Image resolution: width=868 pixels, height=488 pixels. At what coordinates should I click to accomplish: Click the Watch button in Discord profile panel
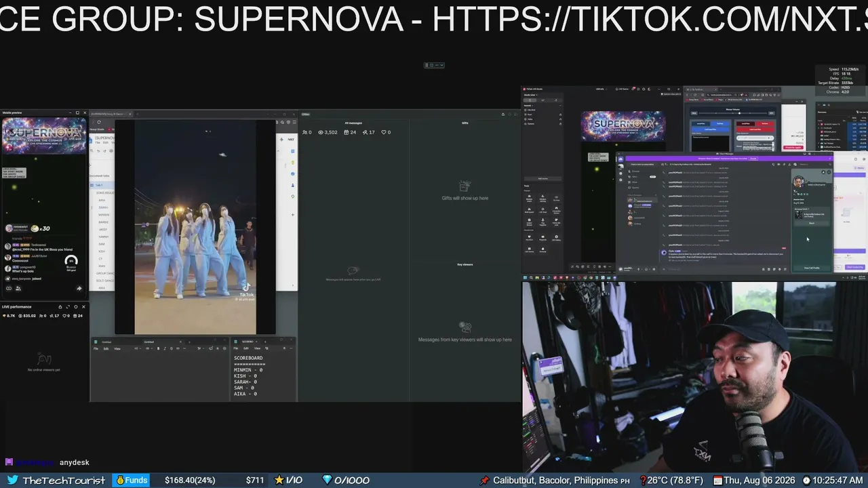click(812, 223)
